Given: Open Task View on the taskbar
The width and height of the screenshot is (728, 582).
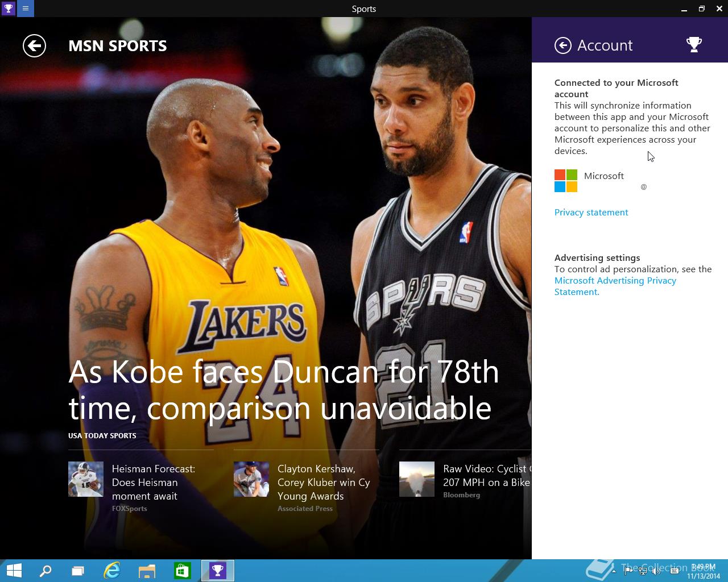Looking at the screenshot, I should click(x=78, y=571).
